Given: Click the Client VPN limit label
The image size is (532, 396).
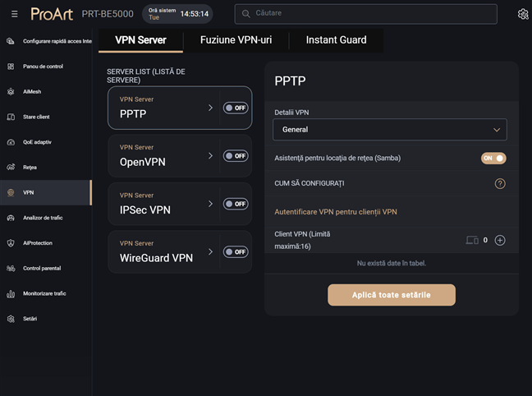Looking at the screenshot, I should tap(302, 240).
